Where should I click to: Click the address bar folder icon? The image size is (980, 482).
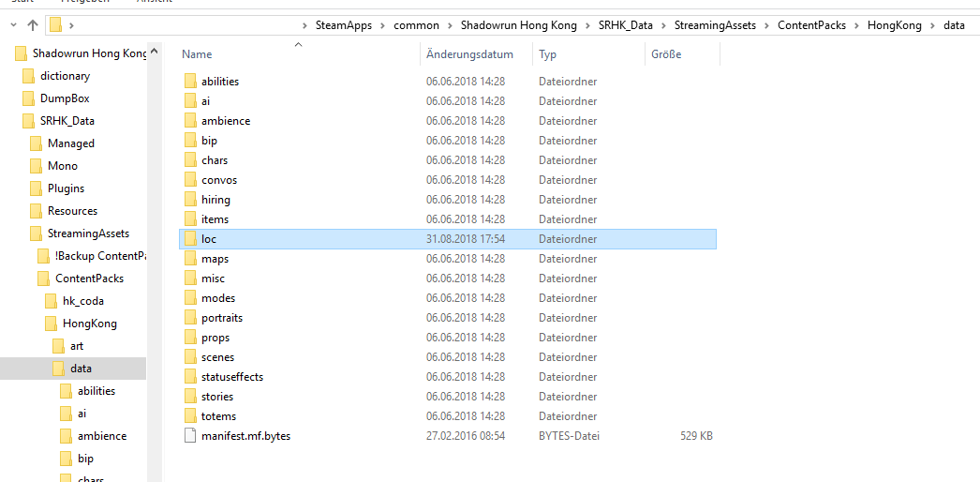click(x=55, y=25)
